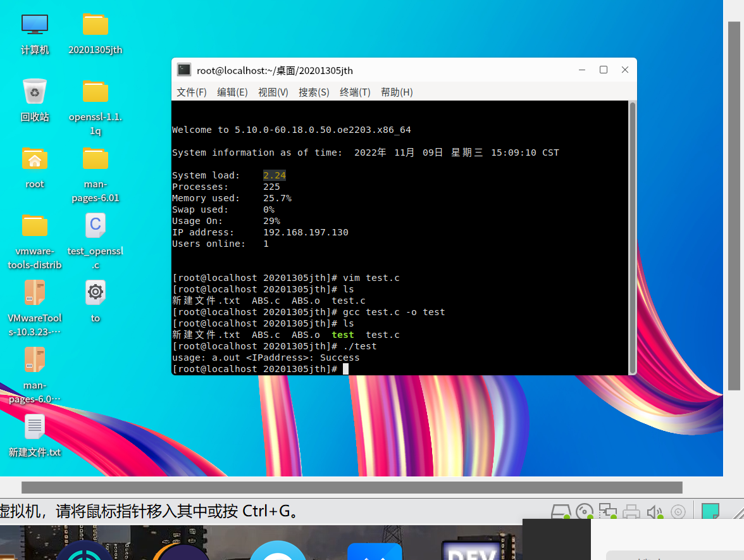Click the 'Usage On: 29%' line
744x560 pixels.
[x=226, y=221]
